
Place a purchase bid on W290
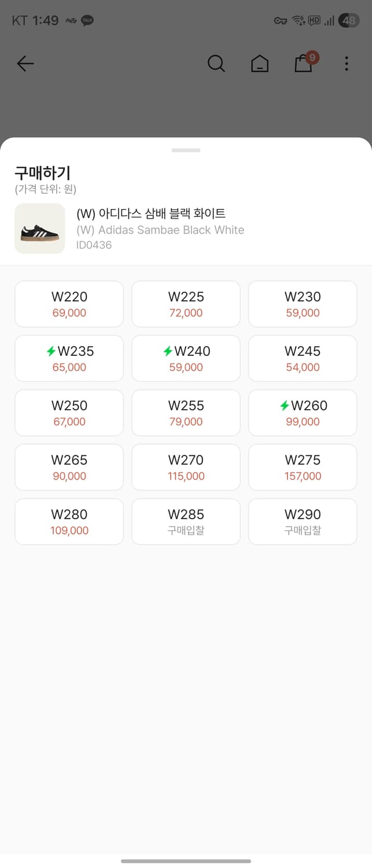[x=303, y=521]
